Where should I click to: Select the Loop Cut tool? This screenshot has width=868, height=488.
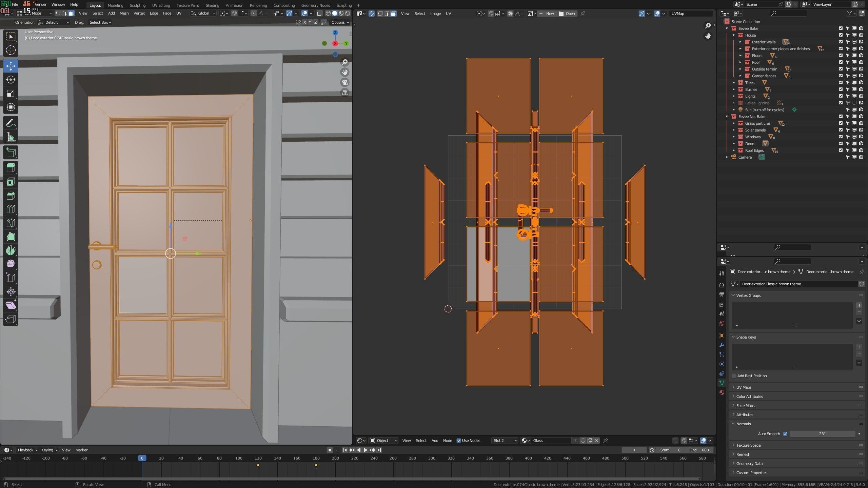tap(11, 209)
